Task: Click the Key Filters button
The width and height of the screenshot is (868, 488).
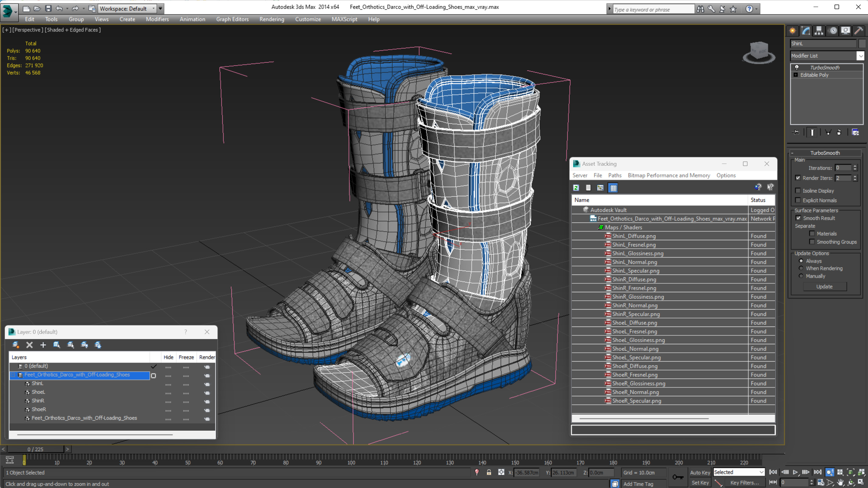Action: coord(744,483)
